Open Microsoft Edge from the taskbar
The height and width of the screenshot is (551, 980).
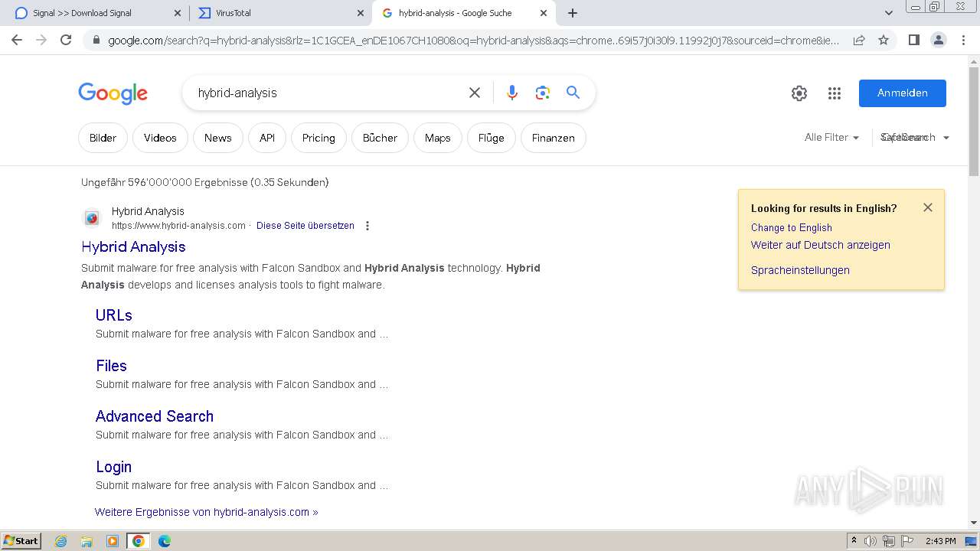coord(164,541)
